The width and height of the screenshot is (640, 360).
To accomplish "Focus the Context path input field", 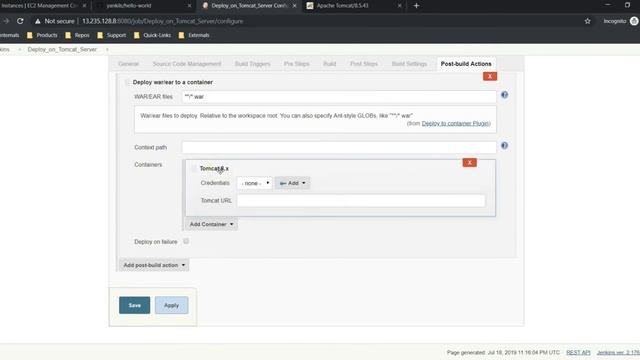I will 339,147.
